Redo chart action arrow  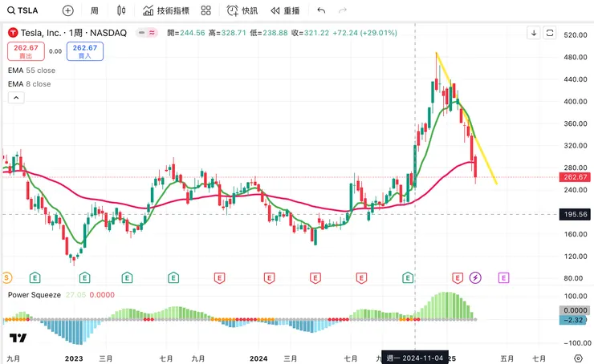[x=343, y=10]
